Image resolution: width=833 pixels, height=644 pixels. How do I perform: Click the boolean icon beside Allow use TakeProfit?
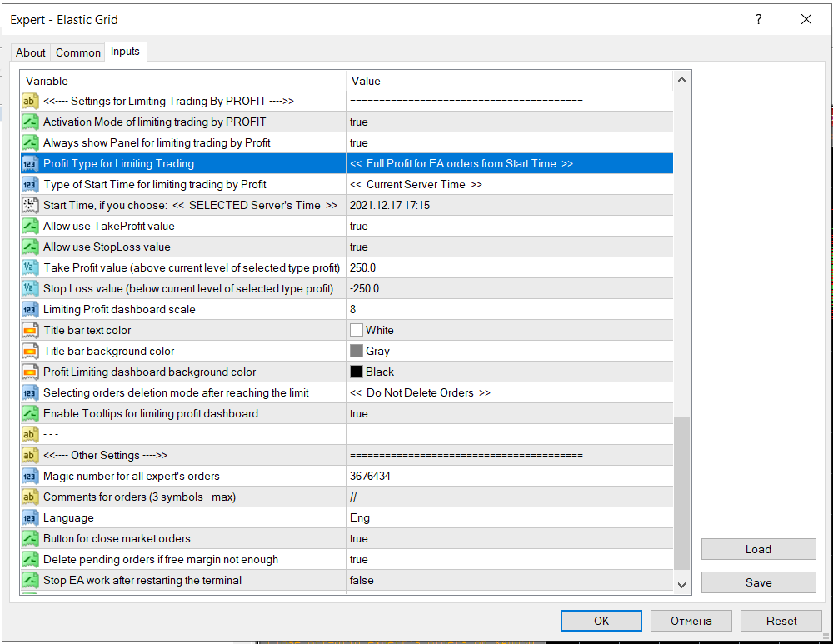pos(29,226)
